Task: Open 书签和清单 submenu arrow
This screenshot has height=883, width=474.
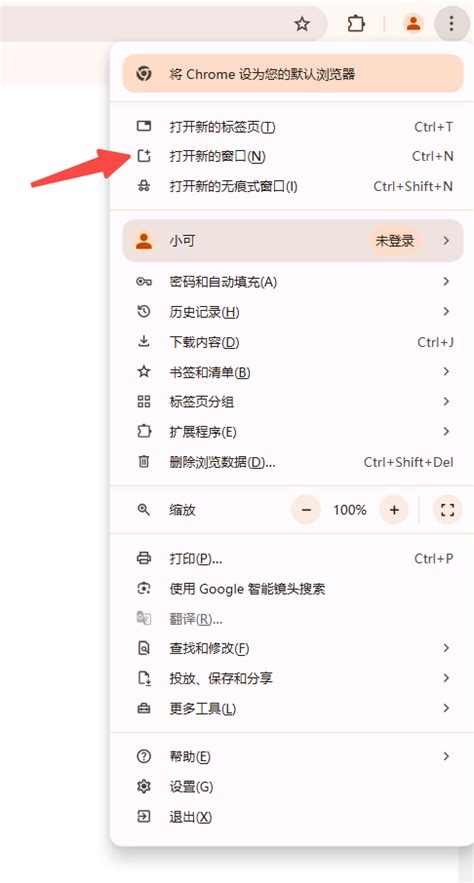Action: 446,372
